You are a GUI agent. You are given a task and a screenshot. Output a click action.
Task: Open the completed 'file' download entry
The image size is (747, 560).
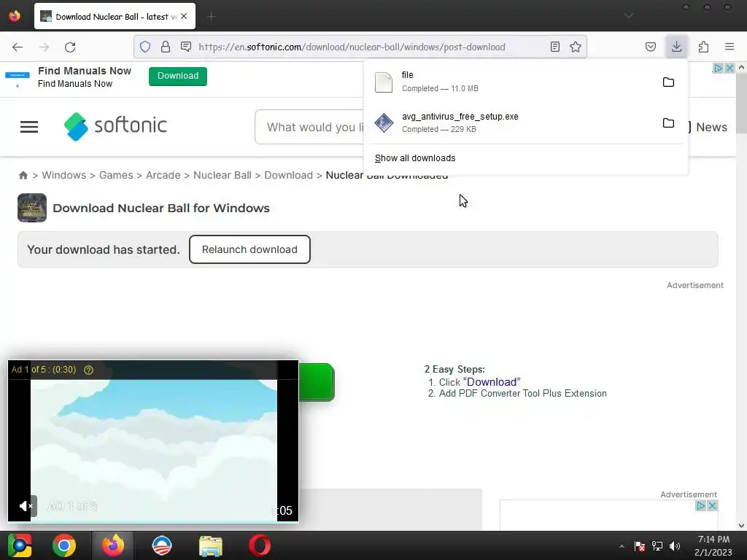click(512, 82)
